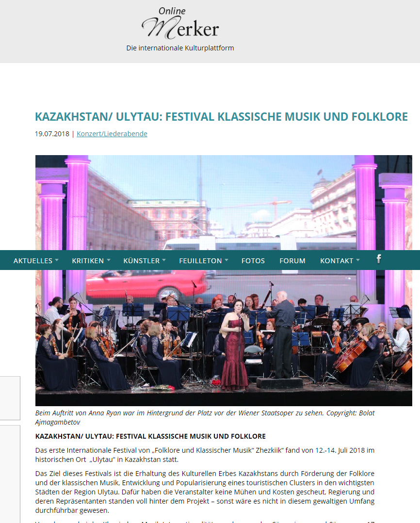Select the Kritiken menu label
The image size is (420, 523).
[88, 261]
